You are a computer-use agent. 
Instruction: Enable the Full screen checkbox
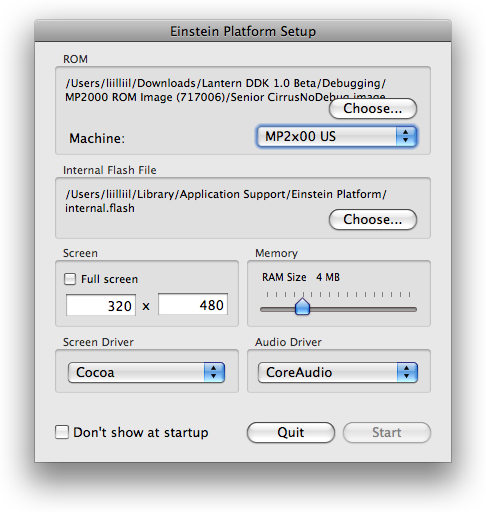70,279
